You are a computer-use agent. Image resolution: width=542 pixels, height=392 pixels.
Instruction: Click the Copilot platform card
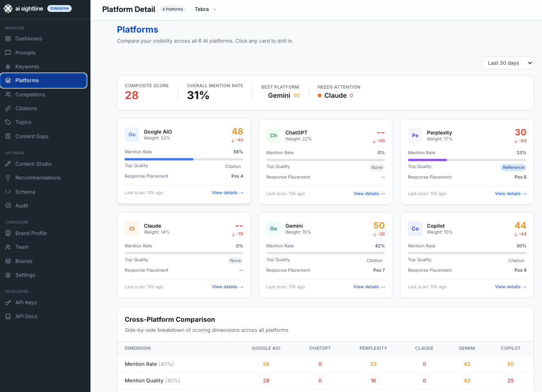pos(467,255)
